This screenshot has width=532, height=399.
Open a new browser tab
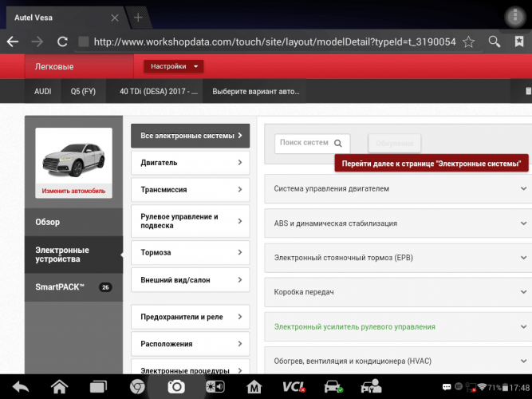coord(138,18)
